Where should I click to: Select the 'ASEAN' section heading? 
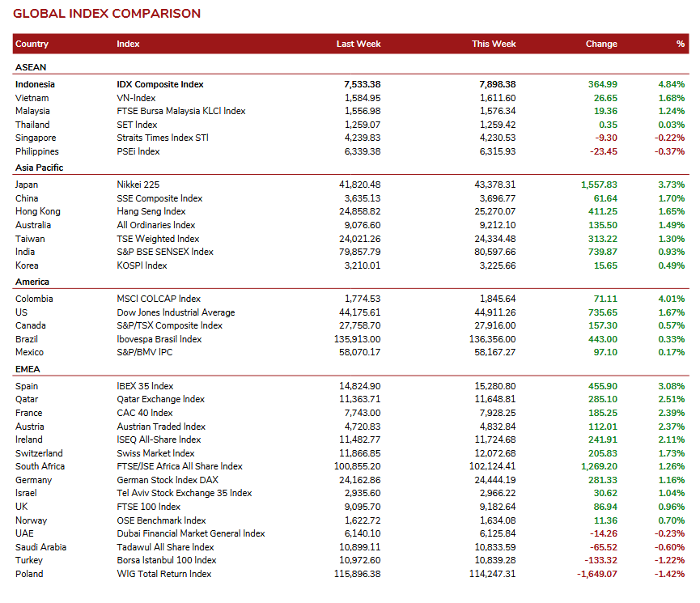click(31, 67)
